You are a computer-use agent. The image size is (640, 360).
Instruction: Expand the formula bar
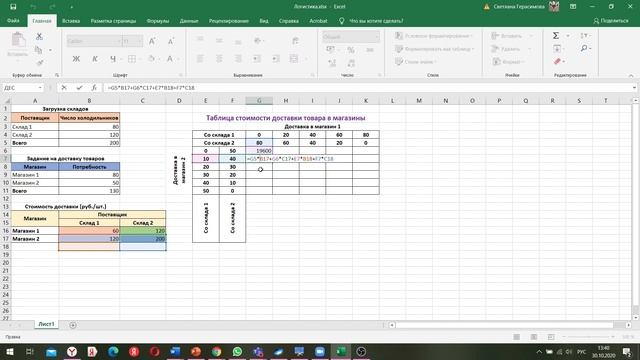634,88
